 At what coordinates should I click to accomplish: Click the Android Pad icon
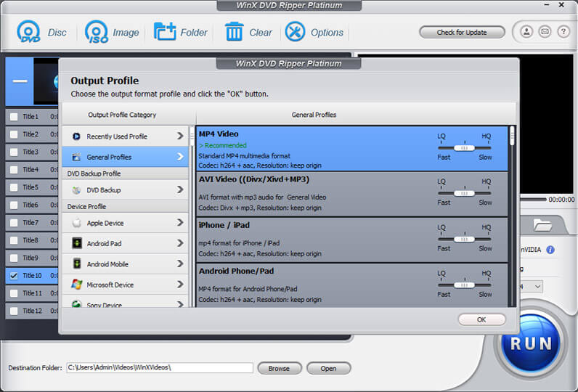(77, 243)
